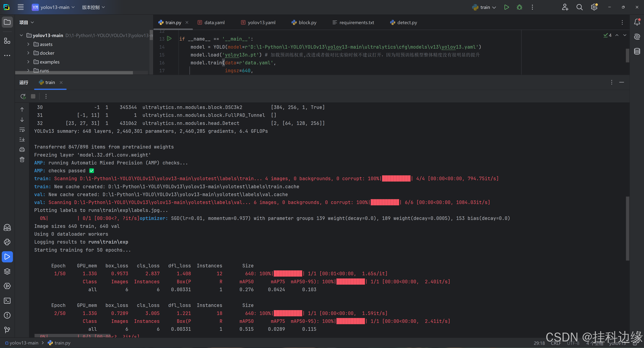Expand the docker folder
The height and width of the screenshot is (348, 644).
tap(28, 53)
